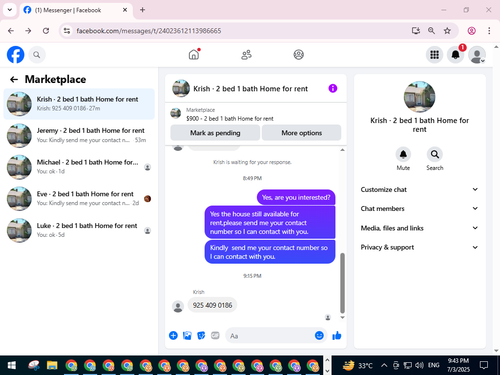This screenshot has width=500, height=375.
Task: Open emoji picker in message box
Action: coord(319,335)
